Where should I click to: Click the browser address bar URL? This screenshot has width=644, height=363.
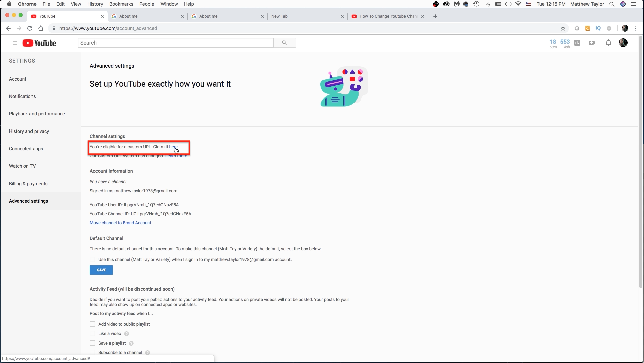pyautogui.click(x=108, y=28)
